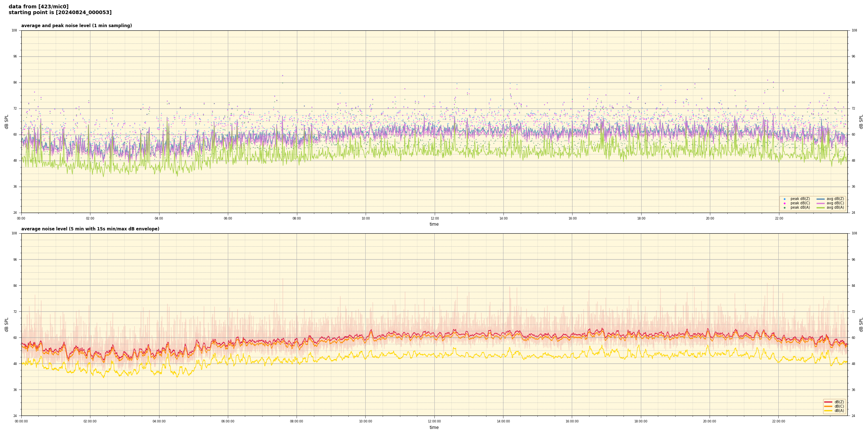Click 18:00:00 tick label on lower chart
Screen dimensions: 868x434
click(x=641, y=421)
